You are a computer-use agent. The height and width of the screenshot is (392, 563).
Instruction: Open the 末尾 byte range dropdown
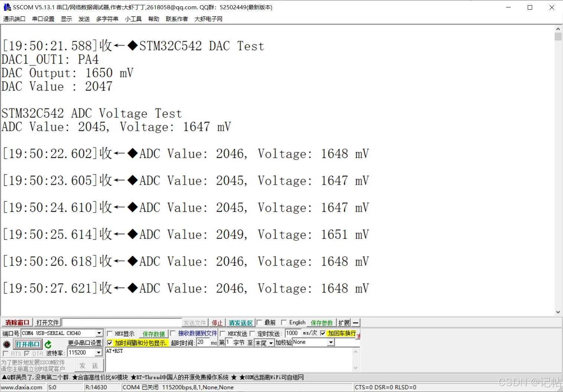[x=271, y=343]
